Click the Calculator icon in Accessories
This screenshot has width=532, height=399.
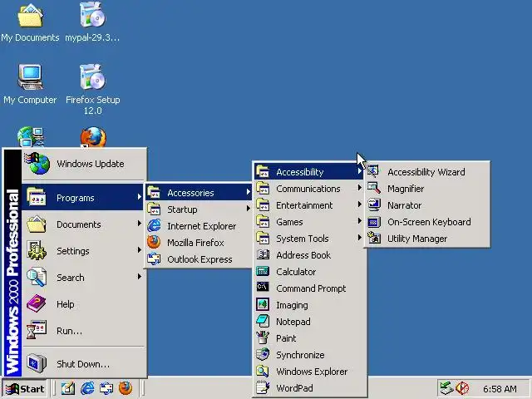click(x=263, y=271)
